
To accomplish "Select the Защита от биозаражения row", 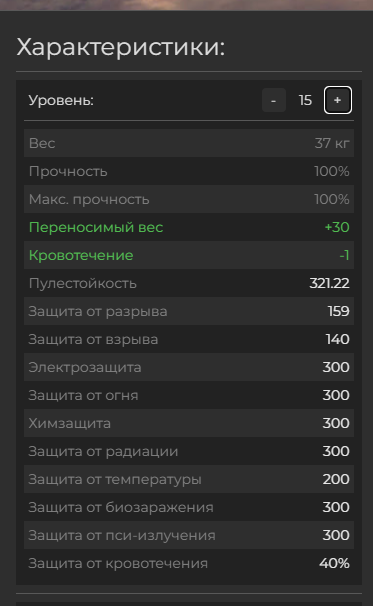I will 189,507.
